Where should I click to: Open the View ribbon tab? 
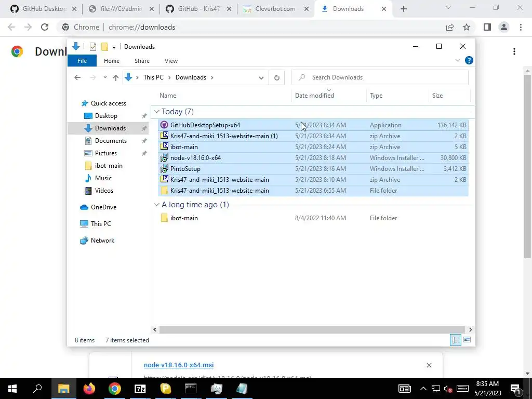171,61
